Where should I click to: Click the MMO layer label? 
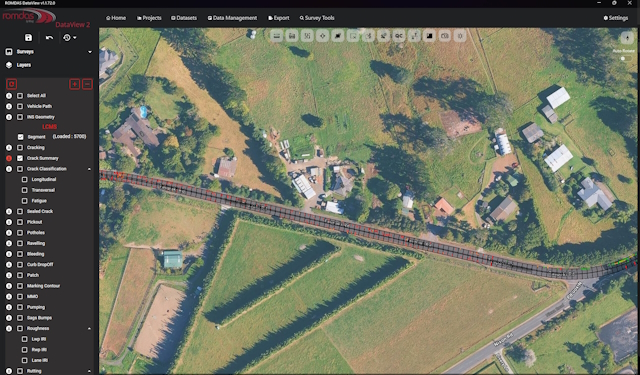pyautogui.click(x=32, y=297)
